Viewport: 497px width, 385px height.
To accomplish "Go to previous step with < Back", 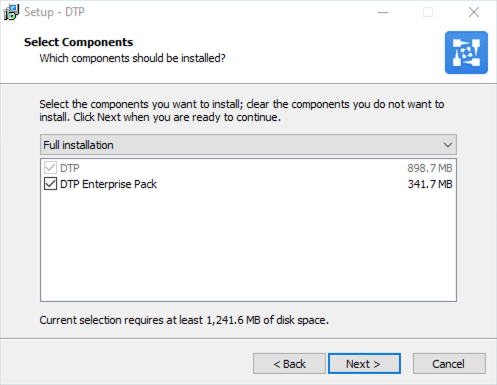I will [x=289, y=363].
